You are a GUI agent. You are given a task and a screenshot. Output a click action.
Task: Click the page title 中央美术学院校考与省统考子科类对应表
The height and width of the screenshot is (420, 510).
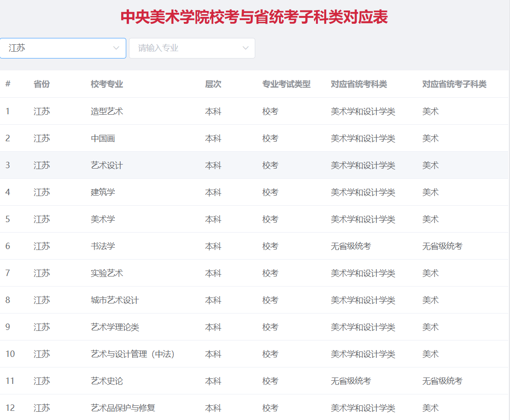[x=254, y=17]
